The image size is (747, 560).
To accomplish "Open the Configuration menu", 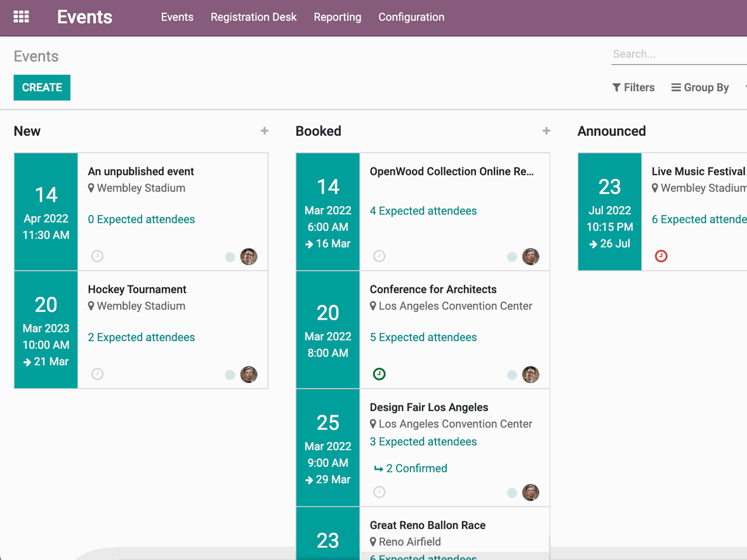I will (x=411, y=17).
